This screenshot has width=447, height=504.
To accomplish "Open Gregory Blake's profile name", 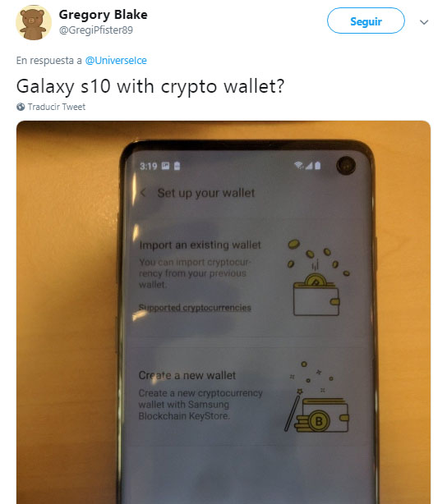I will tap(103, 15).
